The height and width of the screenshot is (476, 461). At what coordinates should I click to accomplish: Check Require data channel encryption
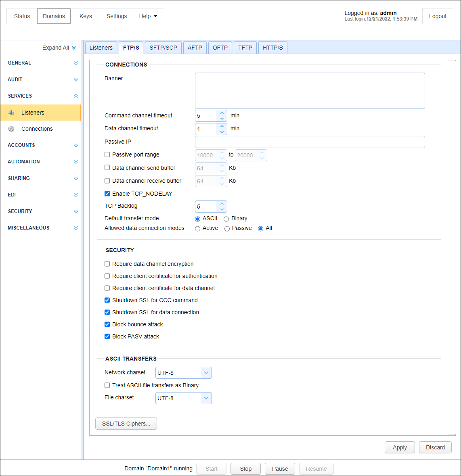pyautogui.click(x=107, y=264)
